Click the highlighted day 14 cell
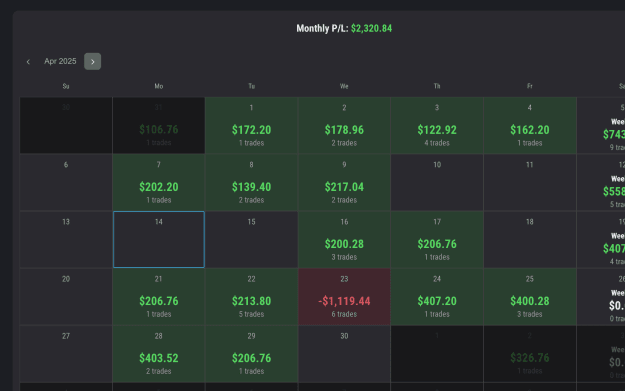Image resolution: width=625 pixels, height=391 pixels. [x=159, y=240]
